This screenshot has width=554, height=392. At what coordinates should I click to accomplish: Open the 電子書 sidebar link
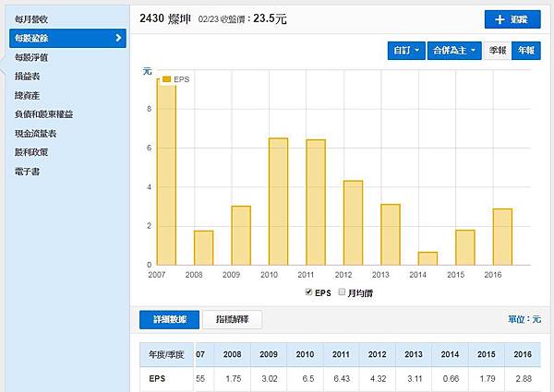pos(27,172)
